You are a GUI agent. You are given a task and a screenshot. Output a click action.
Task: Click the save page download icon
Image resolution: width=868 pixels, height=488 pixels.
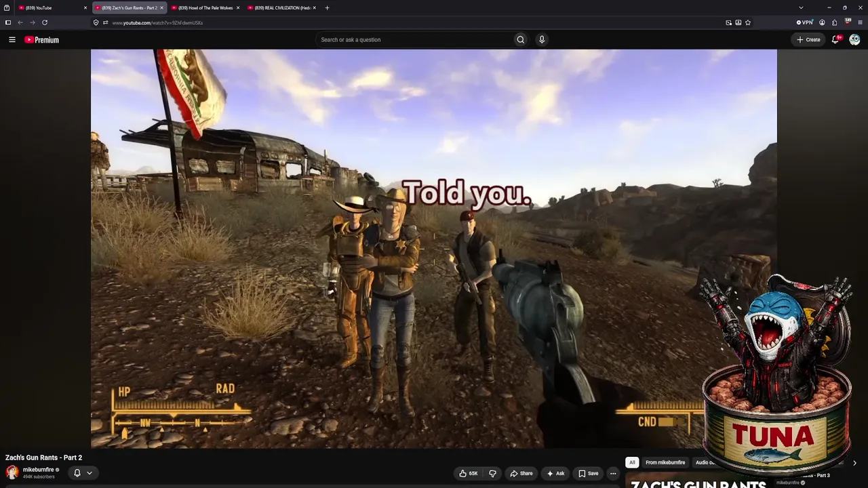point(738,22)
